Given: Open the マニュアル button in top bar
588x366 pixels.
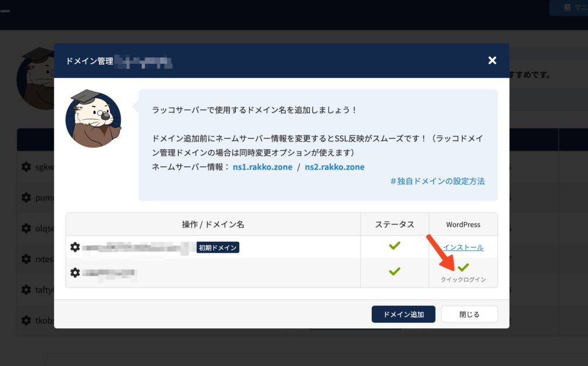Looking at the screenshot, I should point(571,8).
